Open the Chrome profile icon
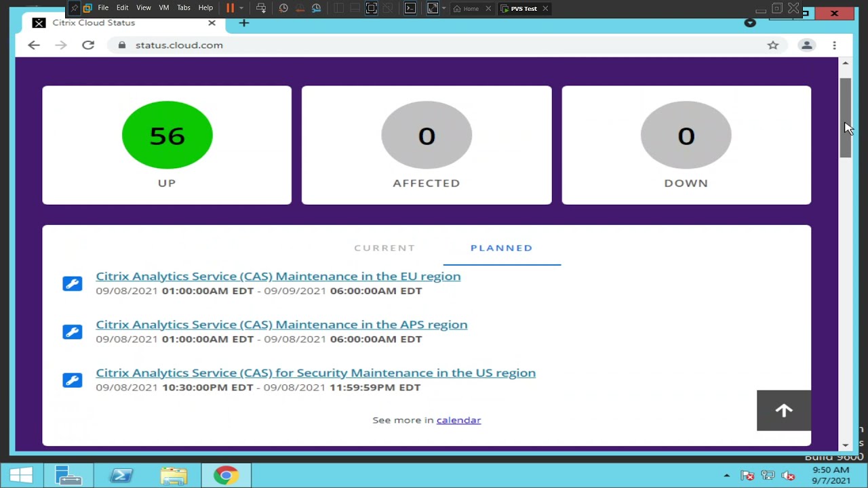The width and height of the screenshot is (868, 488). tap(807, 45)
